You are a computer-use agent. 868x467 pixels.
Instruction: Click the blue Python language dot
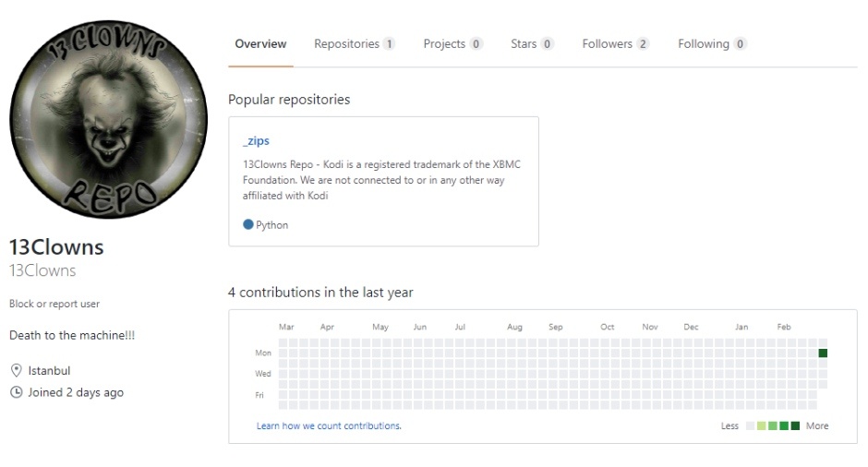click(248, 224)
